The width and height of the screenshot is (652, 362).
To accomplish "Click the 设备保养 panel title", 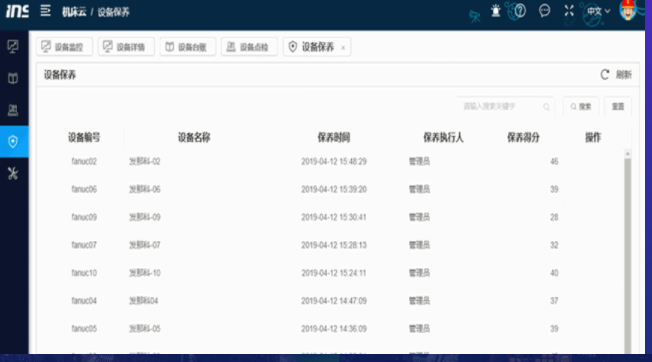I will (x=60, y=75).
